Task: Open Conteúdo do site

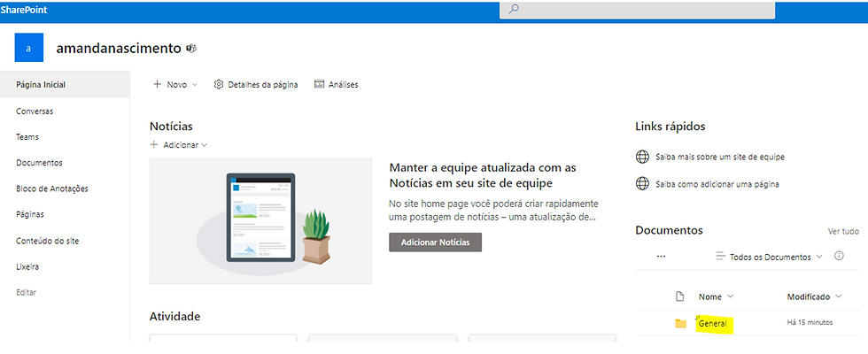Action: click(48, 241)
